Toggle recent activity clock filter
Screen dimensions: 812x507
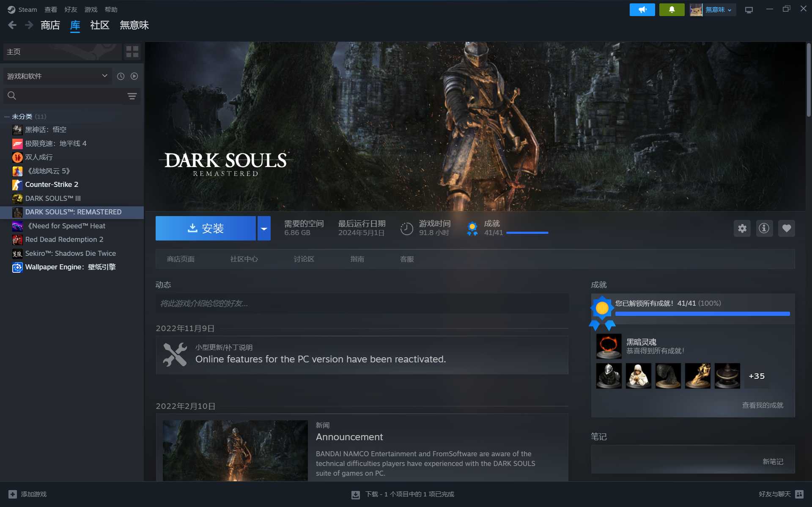click(x=121, y=76)
